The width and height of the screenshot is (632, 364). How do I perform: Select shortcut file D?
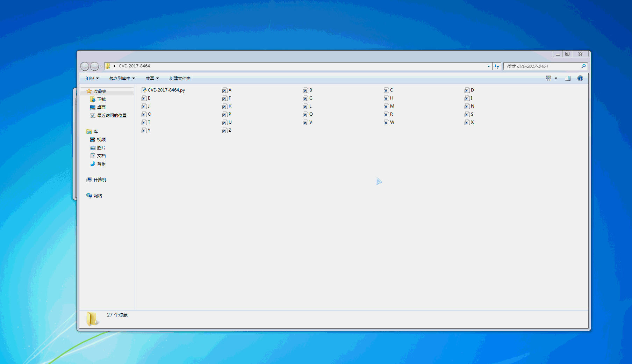click(x=469, y=90)
